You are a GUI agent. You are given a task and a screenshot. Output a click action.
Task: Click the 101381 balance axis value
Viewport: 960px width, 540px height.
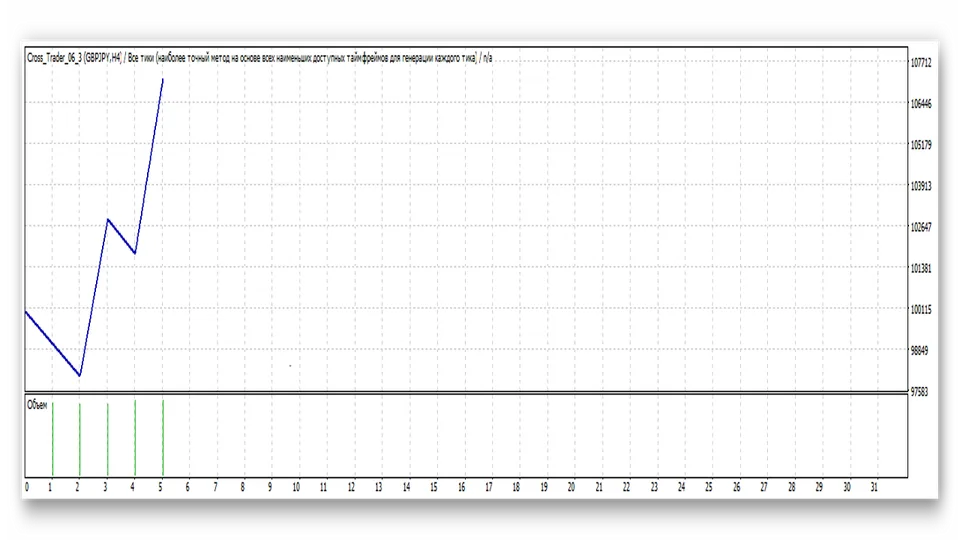(x=921, y=269)
